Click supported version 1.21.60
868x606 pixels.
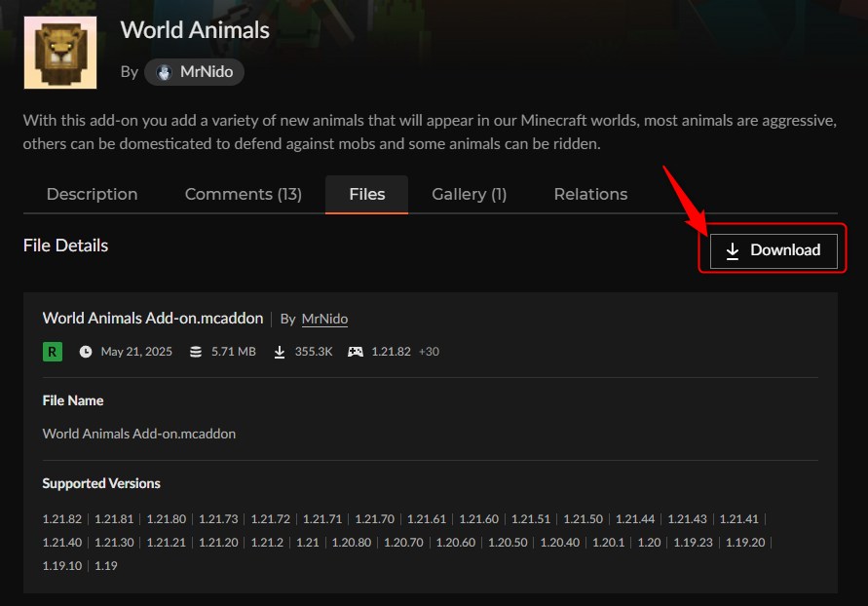coord(479,519)
